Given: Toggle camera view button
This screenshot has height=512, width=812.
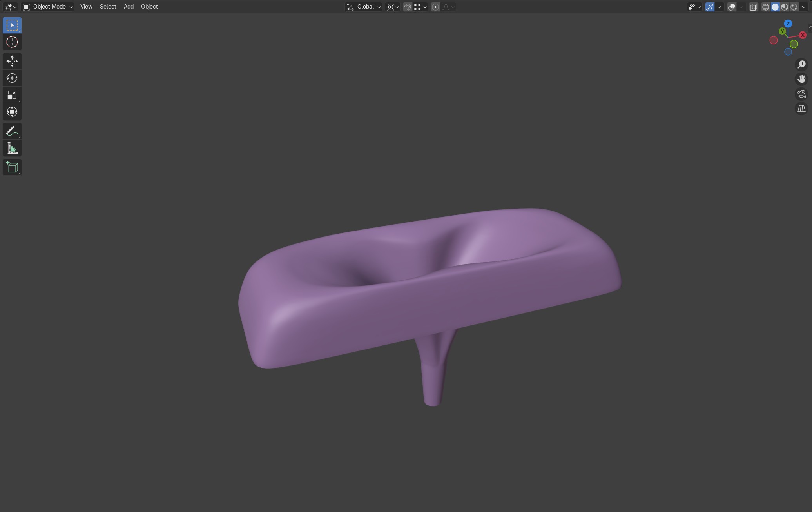Looking at the screenshot, I should [x=801, y=94].
